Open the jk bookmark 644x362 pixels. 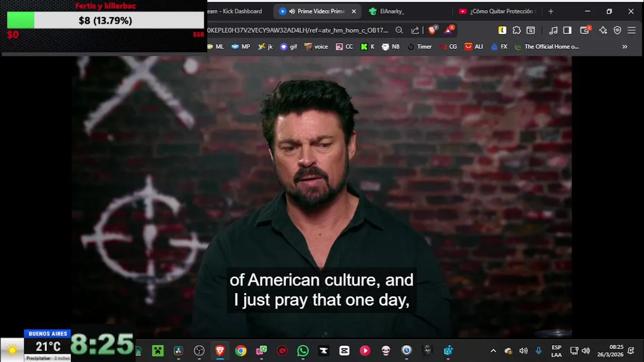tap(265, 47)
